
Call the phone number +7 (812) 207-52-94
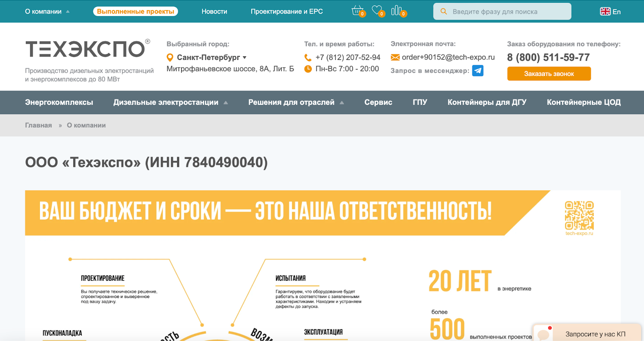(x=347, y=58)
